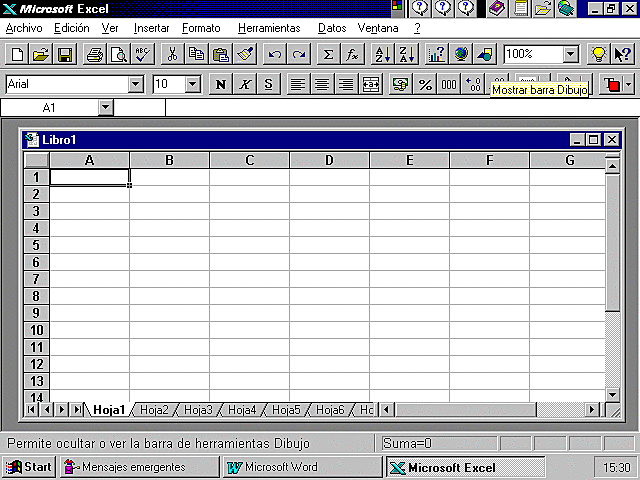The image size is (640, 480).
Task: Run the ABC spell check icon
Action: point(143,54)
